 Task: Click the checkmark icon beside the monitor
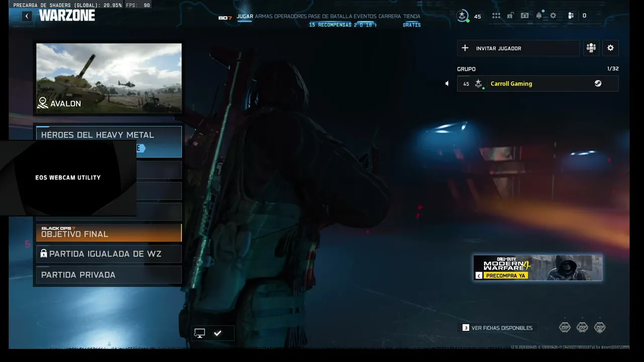(x=217, y=333)
